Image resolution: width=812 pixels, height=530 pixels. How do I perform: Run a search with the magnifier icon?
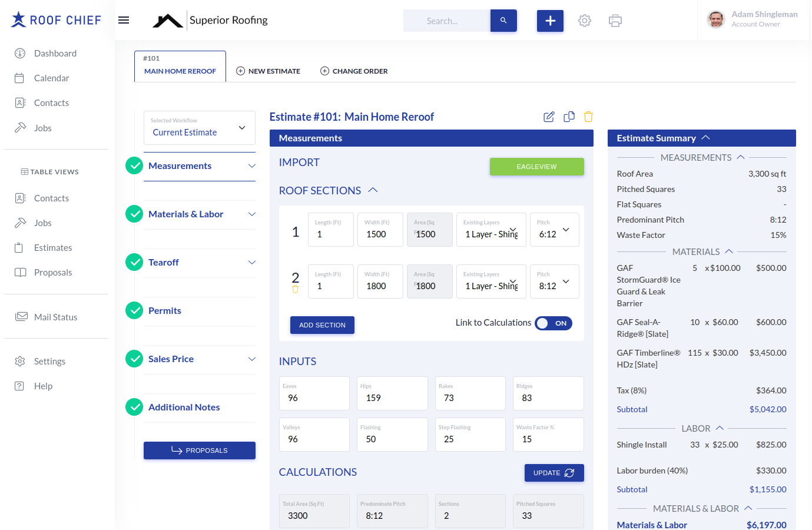coord(503,20)
